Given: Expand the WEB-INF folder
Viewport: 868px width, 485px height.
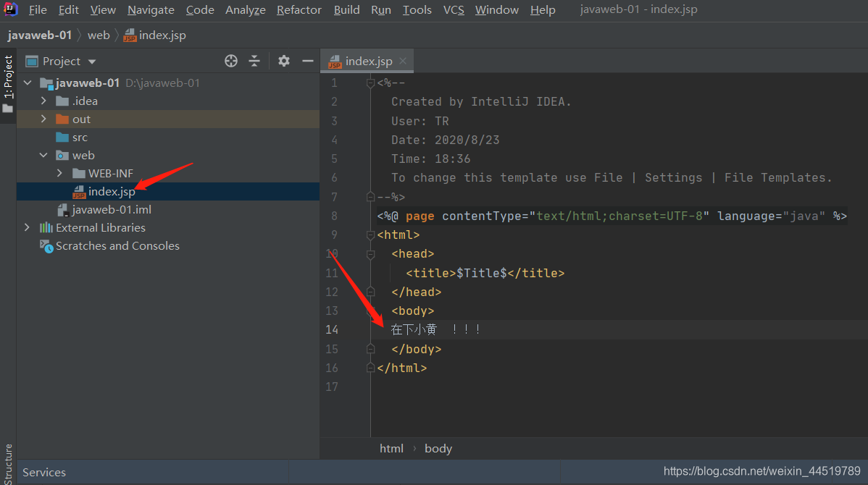Looking at the screenshot, I should coord(60,173).
